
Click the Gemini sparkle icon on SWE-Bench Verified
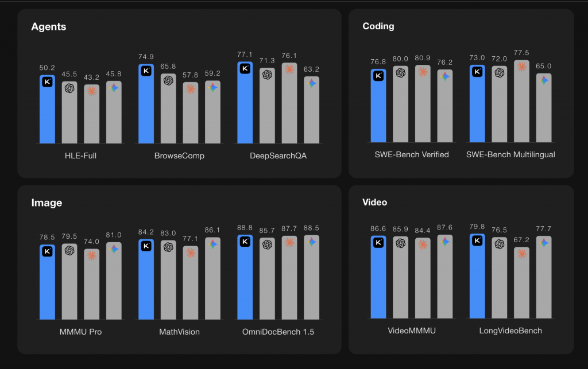point(445,77)
